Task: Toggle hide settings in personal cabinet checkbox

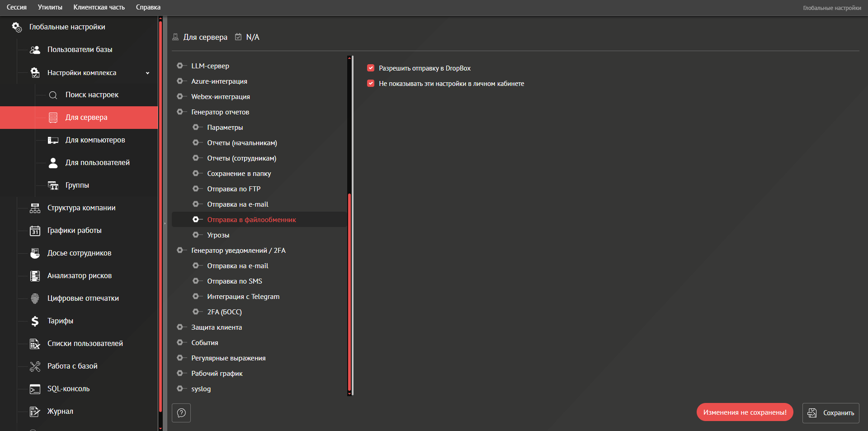Action: tap(371, 84)
